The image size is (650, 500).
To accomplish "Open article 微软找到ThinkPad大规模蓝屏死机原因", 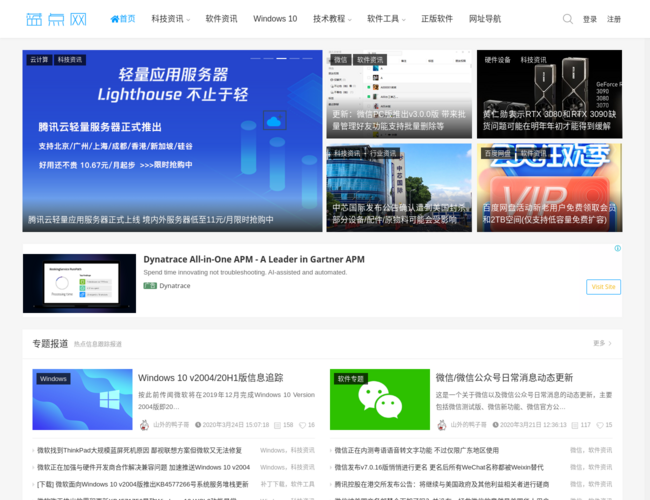I will [x=139, y=450].
